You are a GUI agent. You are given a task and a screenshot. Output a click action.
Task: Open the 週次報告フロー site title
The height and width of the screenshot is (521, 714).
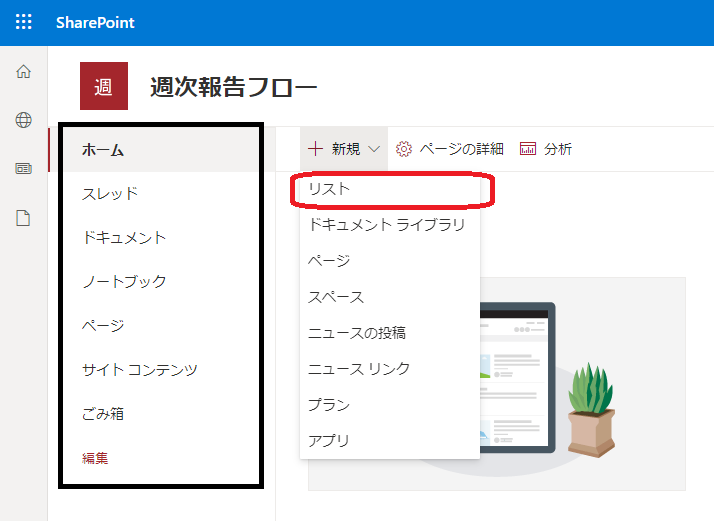coord(234,87)
